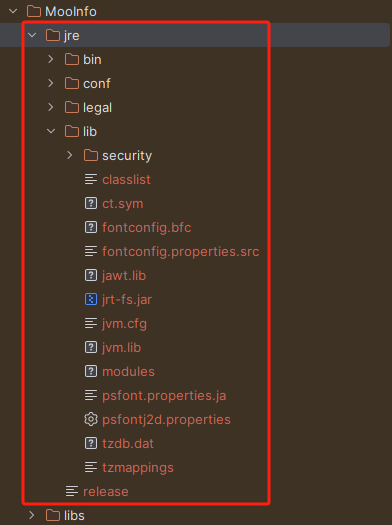Click the question-mark icon beside tzdb.dat
This screenshot has width=392, height=525.
click(91, 443)
